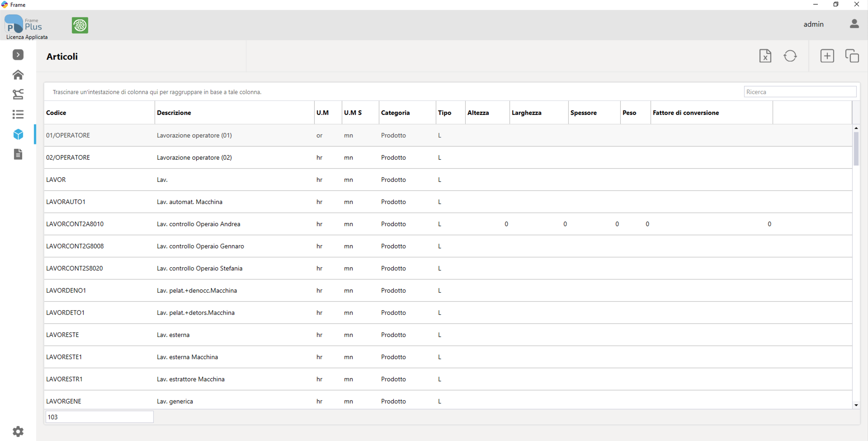This screenshot has width=868, height=441.
Task: Expand the sidebar with the arrow button
Action: tap(18, 55)
